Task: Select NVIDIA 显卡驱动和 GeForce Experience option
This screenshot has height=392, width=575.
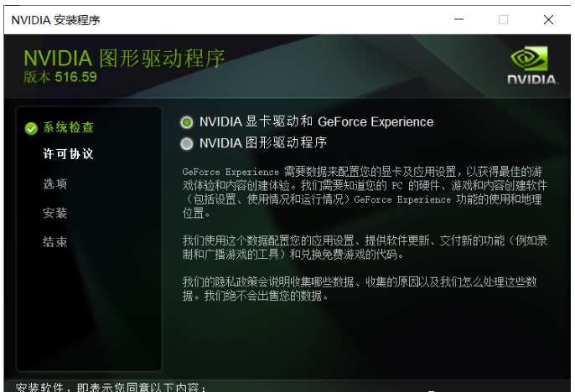Action: [x=187, y=122]
